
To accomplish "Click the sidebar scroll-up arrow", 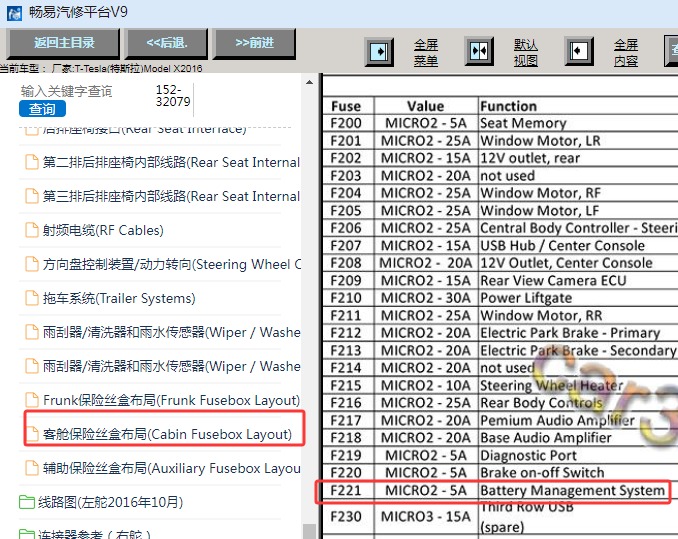I will pos(309,82).
